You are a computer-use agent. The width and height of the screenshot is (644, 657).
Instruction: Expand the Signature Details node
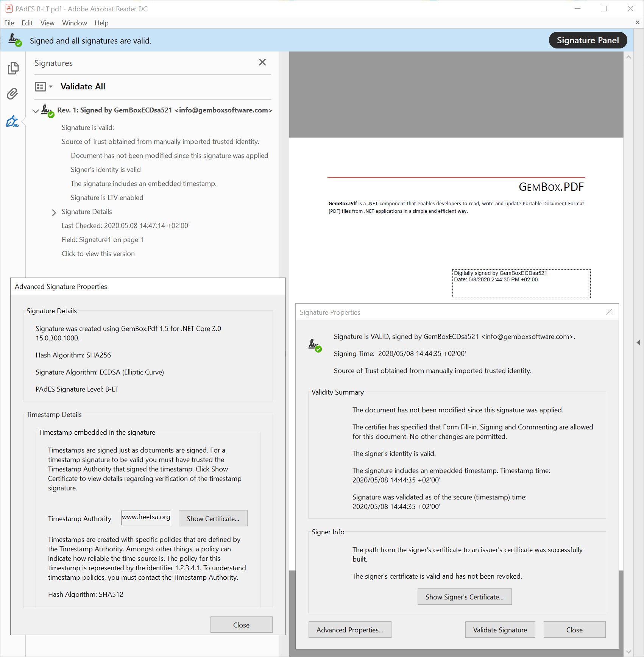pyautogui.click(x=54, y=212)
